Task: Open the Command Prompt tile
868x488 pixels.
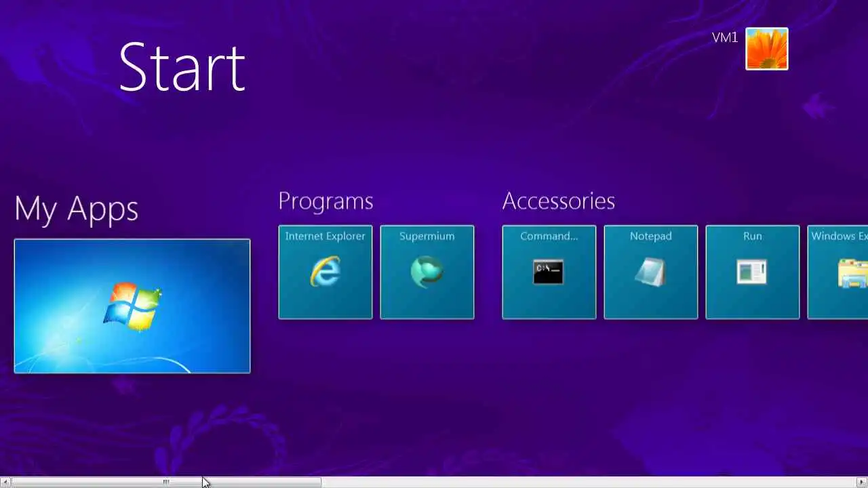Action: [x=549, y=272]
